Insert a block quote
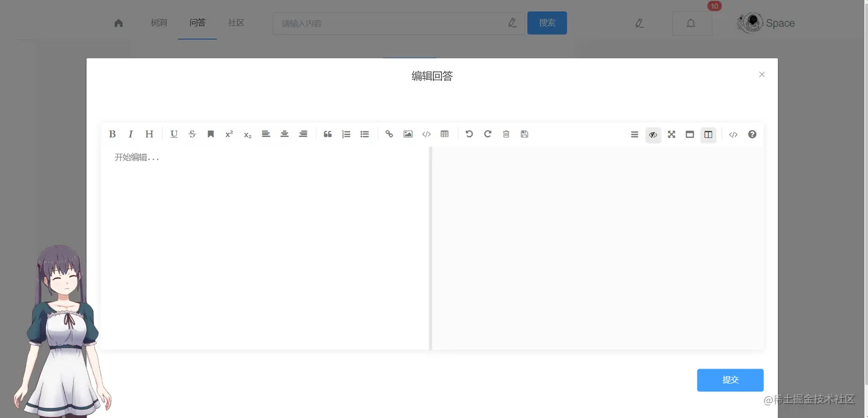 pos(328,134)
